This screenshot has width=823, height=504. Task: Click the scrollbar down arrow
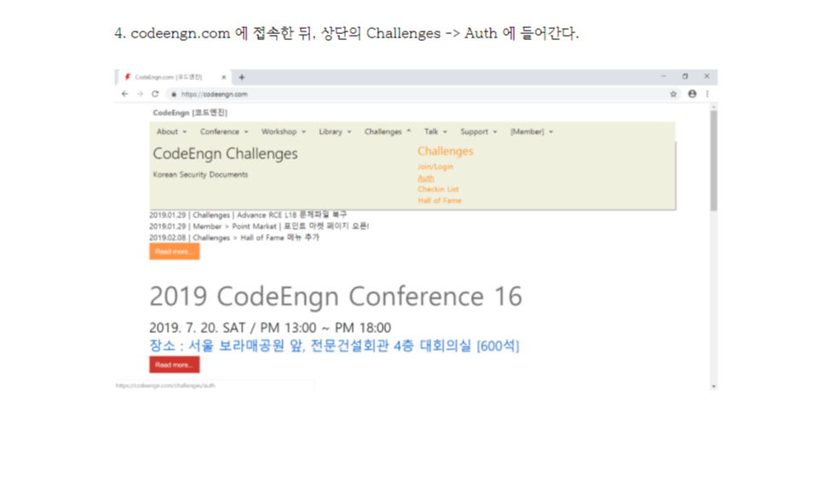[713, 387]
